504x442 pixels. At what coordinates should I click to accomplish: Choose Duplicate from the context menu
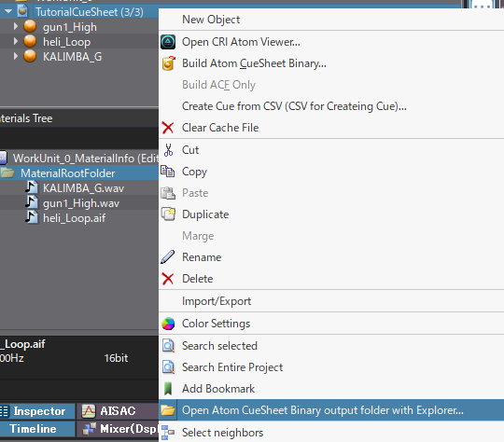pos(331,214)
